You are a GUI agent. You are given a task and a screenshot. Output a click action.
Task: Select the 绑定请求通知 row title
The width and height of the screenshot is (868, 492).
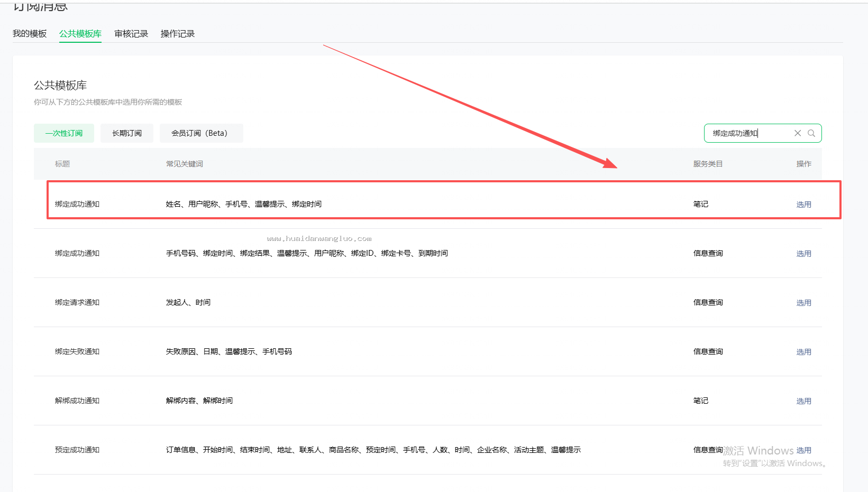[x=77, y=302]
